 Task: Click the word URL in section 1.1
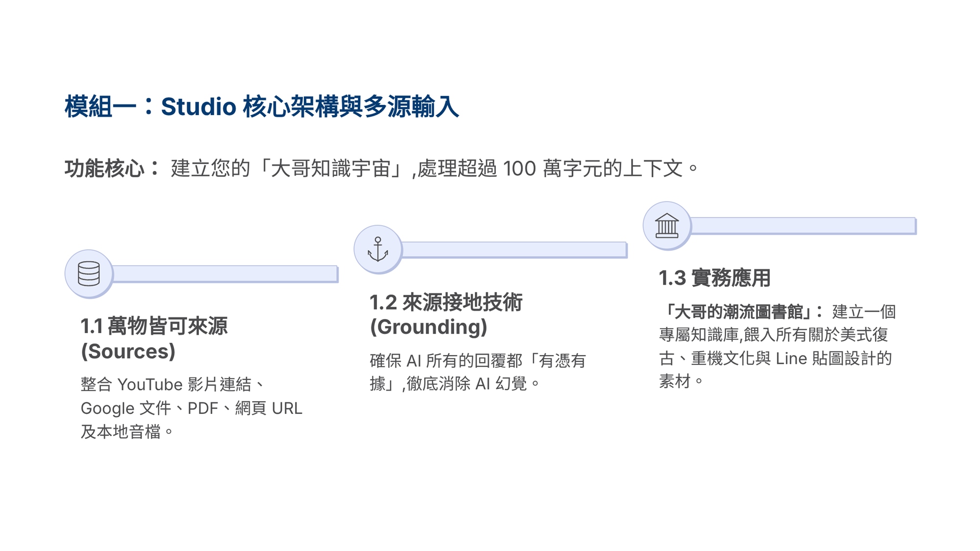click(287, 408)
